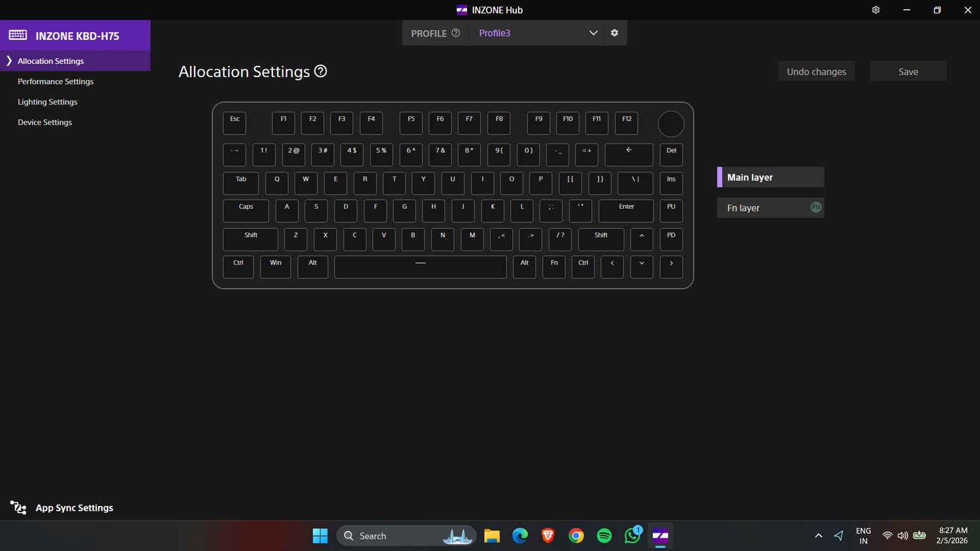Switch to the Fn layer
The image size is (980, 551).
click(x=770, y=208)
